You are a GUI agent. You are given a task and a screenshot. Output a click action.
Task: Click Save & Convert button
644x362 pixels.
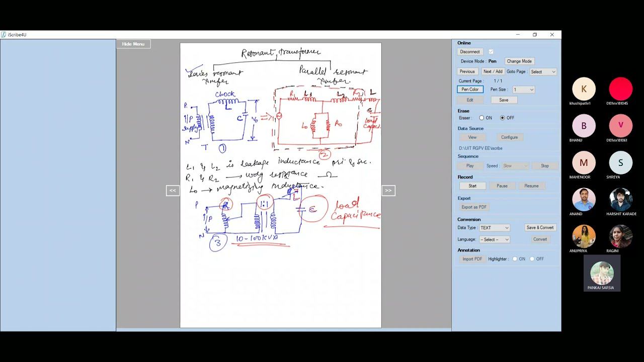(540, 228)
